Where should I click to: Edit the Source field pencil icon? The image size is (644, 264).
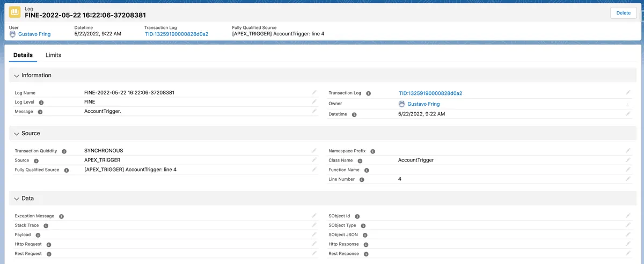tap(314, 160)
